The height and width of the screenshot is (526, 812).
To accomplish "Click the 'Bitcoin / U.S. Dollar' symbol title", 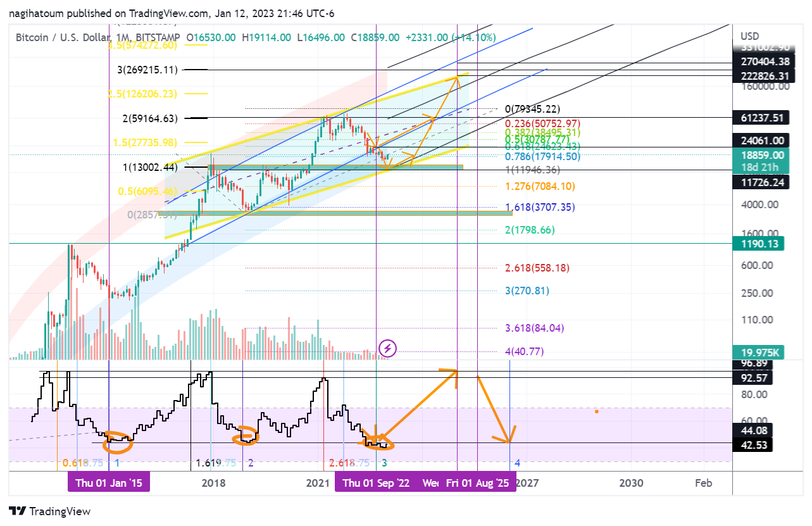I will (63, 38).
